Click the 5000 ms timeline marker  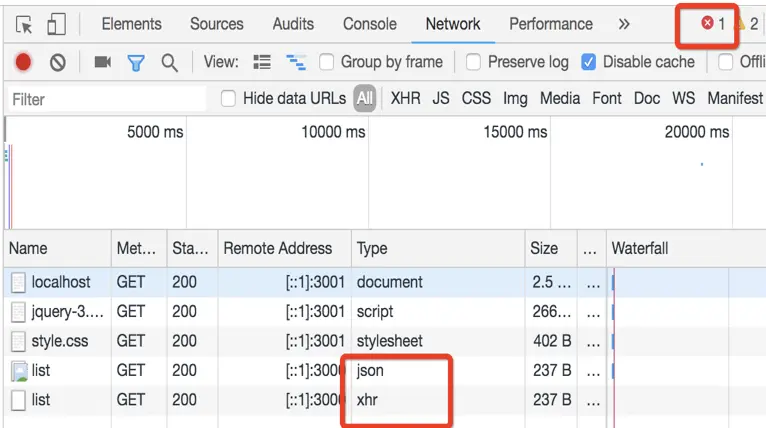coord(155,132)
